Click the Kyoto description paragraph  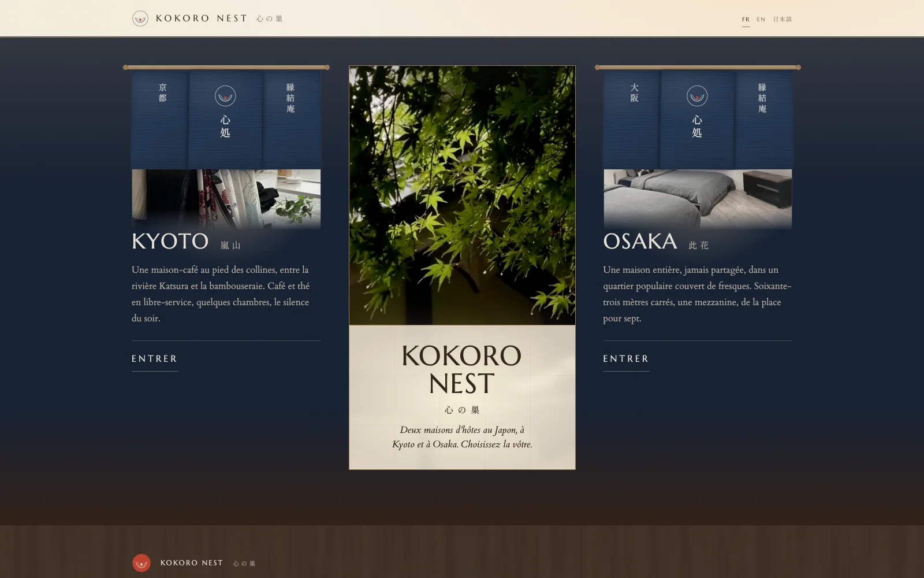(222, 294)
